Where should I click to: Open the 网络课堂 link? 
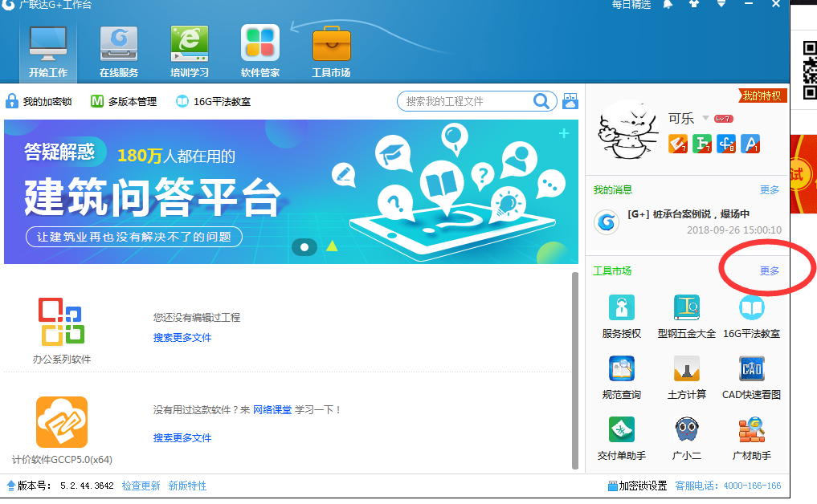pos(272,410)
